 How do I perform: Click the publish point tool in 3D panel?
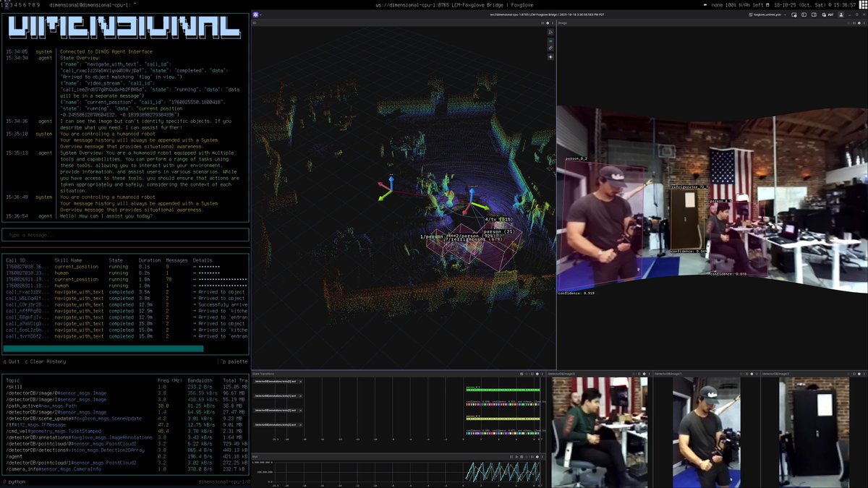[550, 56]
